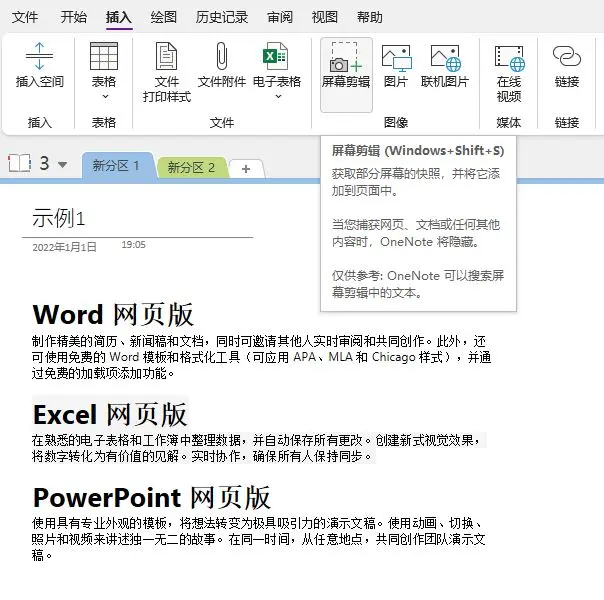Click paragraph starting 使用具有专业外观的模板
The height and width of the screenshot is (600, 604).
pos(258,539)
